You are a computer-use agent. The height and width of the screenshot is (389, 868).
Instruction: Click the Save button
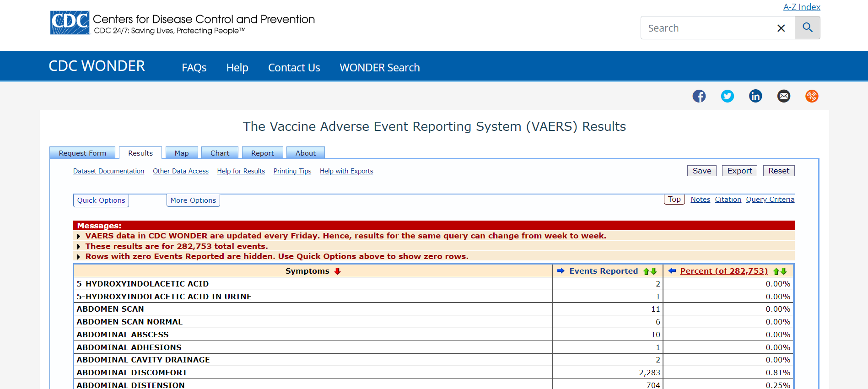(x=702, y=171)
